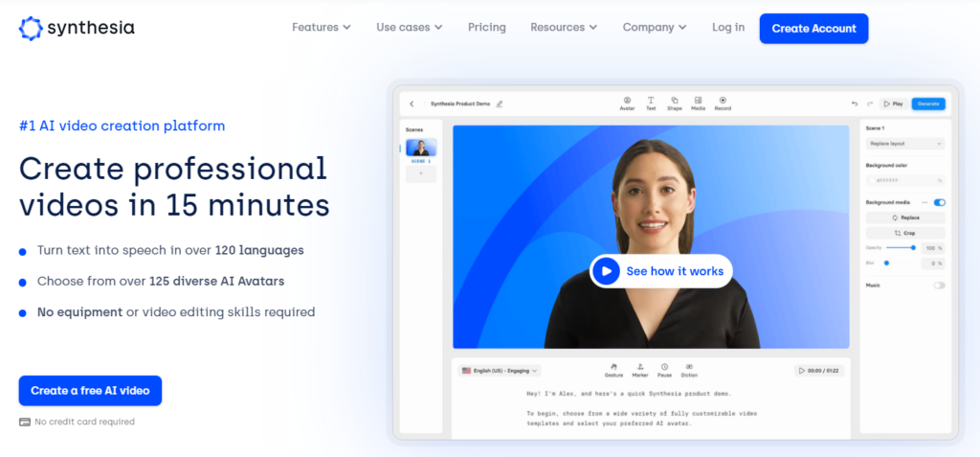Viewport: 980px width, 457px height.
Task: Click the undo arrow icon
Action: (x=855, y=103)
